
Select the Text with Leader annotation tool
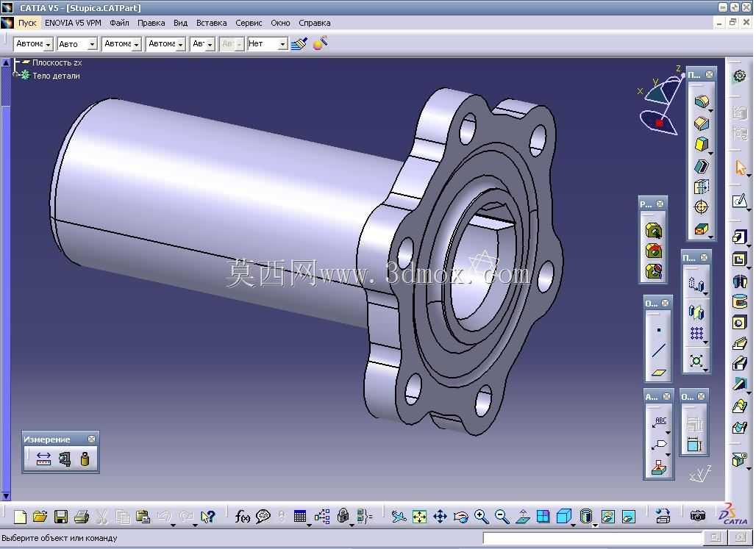pyautogui.click(x=660, y=423)
